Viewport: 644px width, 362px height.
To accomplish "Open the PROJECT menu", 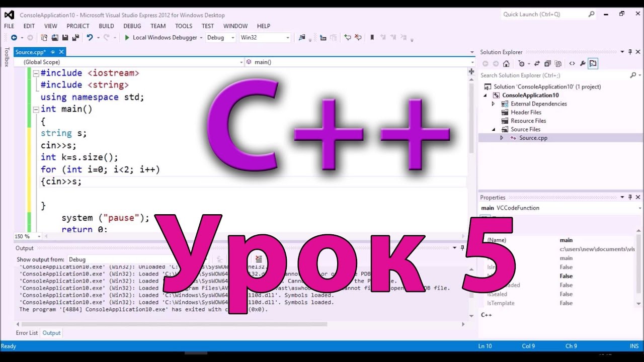I will point(78,26).
